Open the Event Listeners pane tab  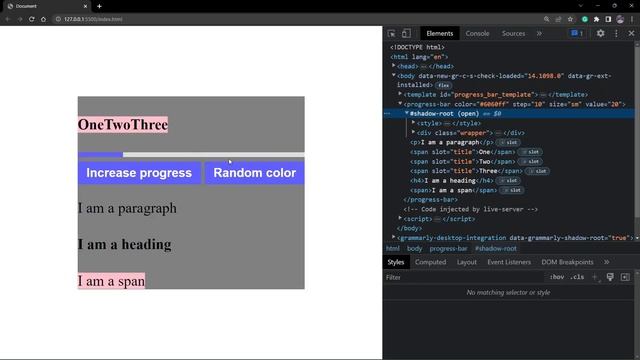[x=509, y=262]
